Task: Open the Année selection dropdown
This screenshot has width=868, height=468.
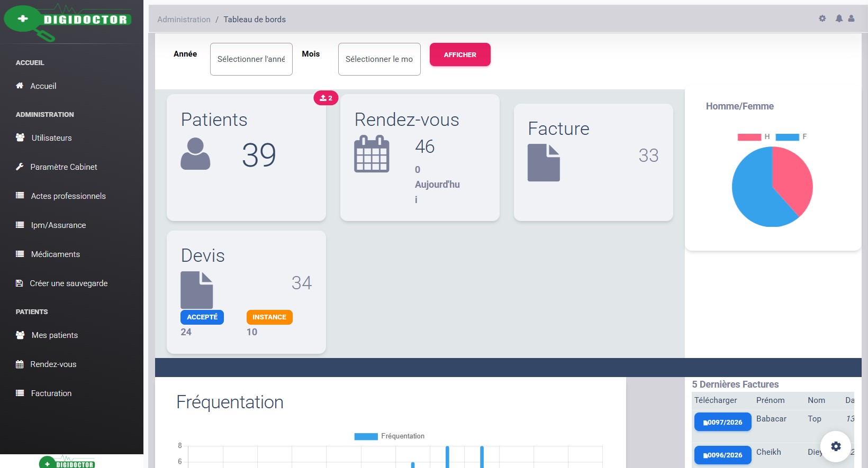Action: 251,59
